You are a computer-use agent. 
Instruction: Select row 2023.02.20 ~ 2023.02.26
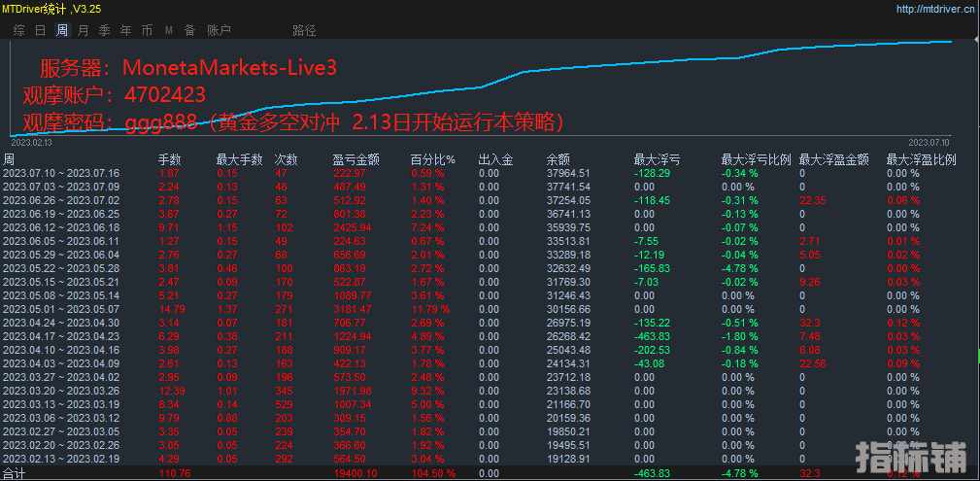coord(490,445)
